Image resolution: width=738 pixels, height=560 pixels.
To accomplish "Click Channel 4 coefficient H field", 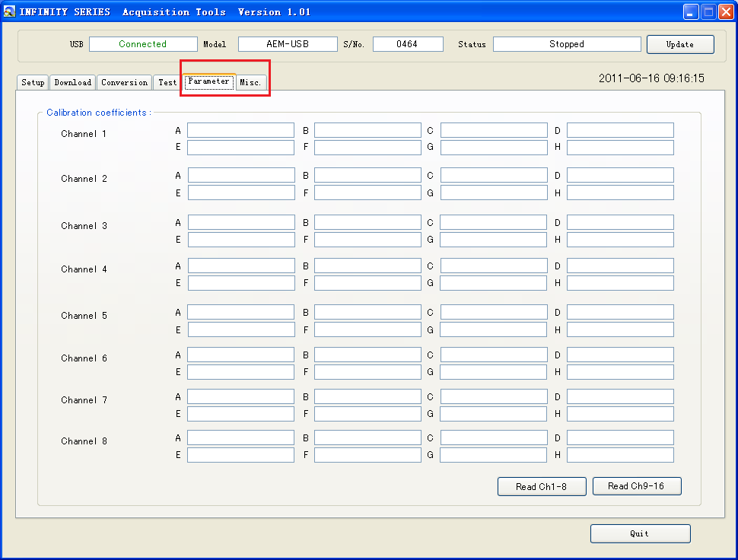I will pyautogui.click(x=620, y=283).
